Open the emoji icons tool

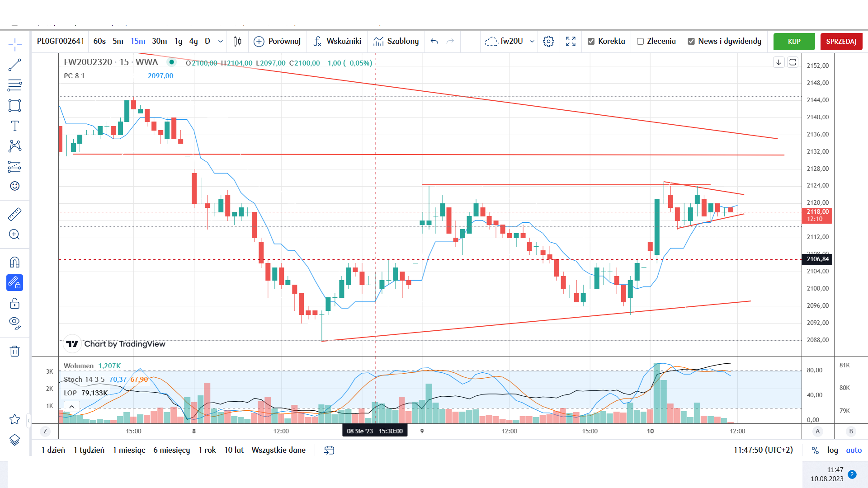(x=14, y=186)
